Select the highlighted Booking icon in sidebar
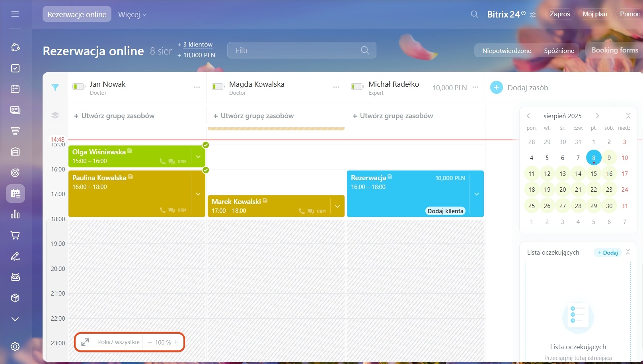 click(x=16, y=194)
